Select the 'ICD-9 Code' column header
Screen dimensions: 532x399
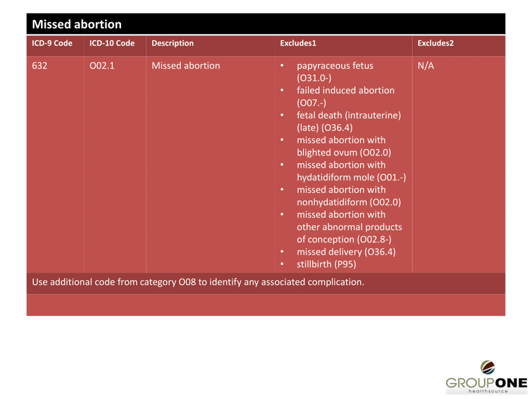pyautogui.click(x=52, y=43)
